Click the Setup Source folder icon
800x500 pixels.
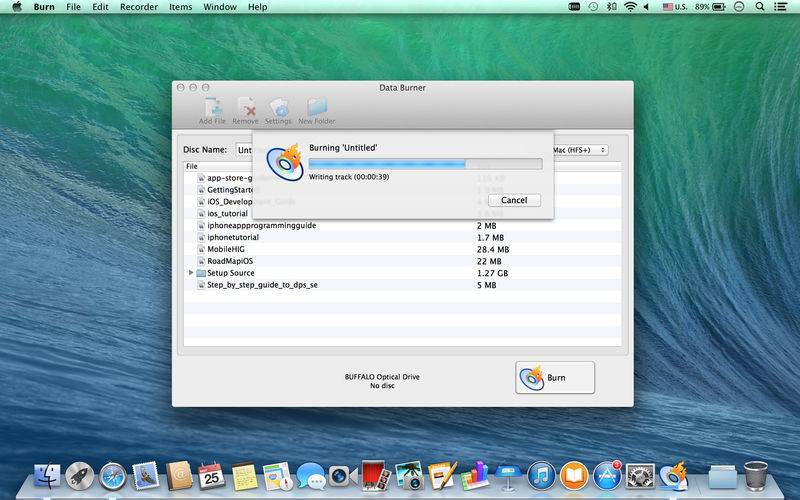point(201,273)
